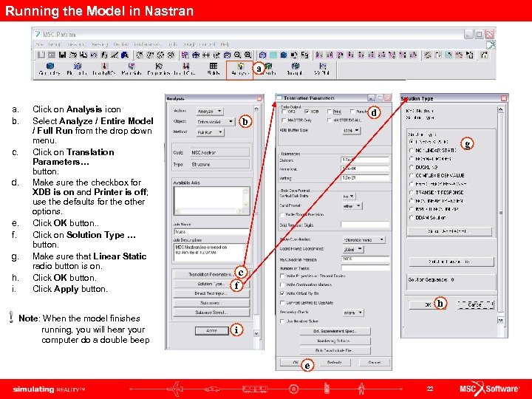This screenshot has height=399, width=532.
Task: Click OK in Solution Type dialog
Action: (x=428, y=304)
